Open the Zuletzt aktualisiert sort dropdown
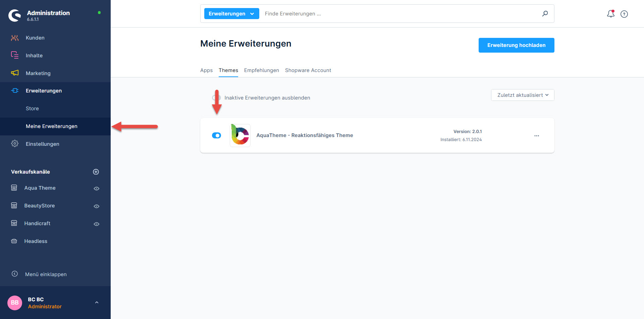This screenshot has height=319, width=644. 522,95
